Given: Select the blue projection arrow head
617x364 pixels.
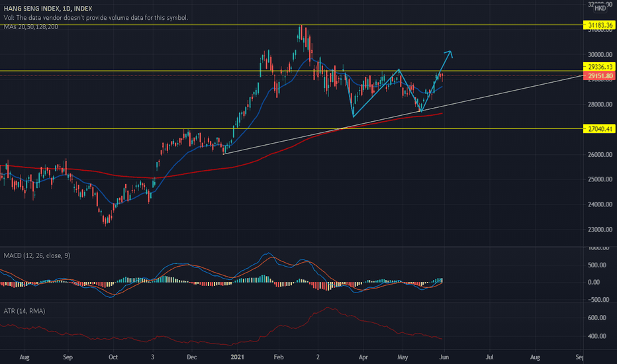Looking at the screenshot, I should pos(449,54).
